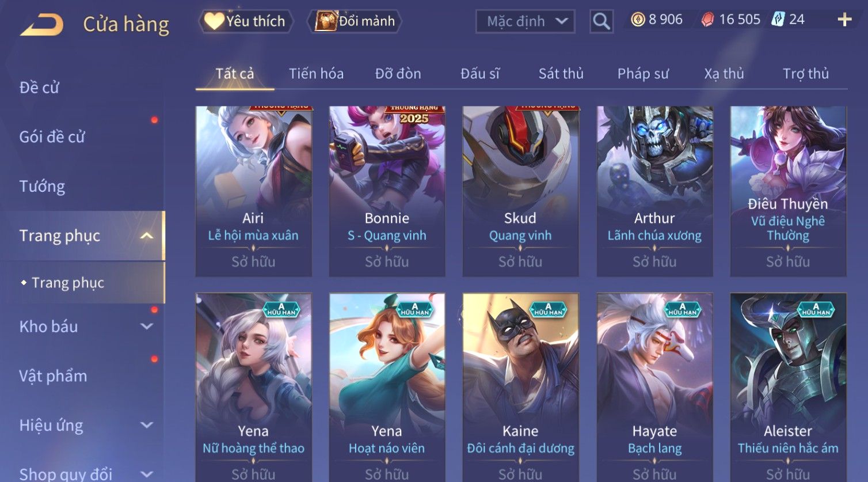Switch to the Tiến hóa tab
The width and height of the screenshot is (868, 482).
click(316, 74)
